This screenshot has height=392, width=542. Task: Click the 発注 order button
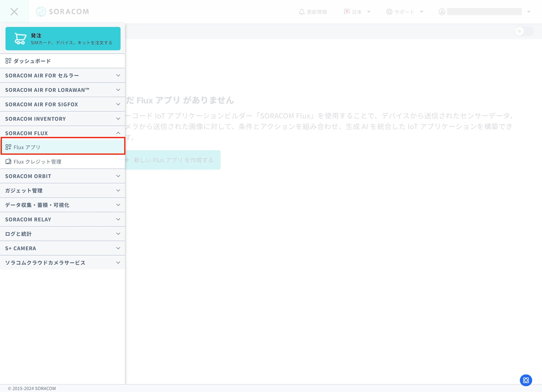point(63,38)
